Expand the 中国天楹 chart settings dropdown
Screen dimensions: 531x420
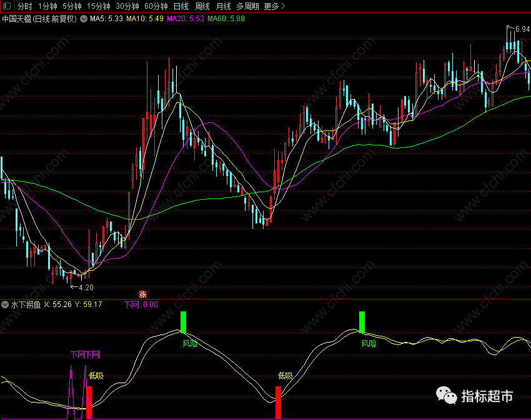pos(84,19)
